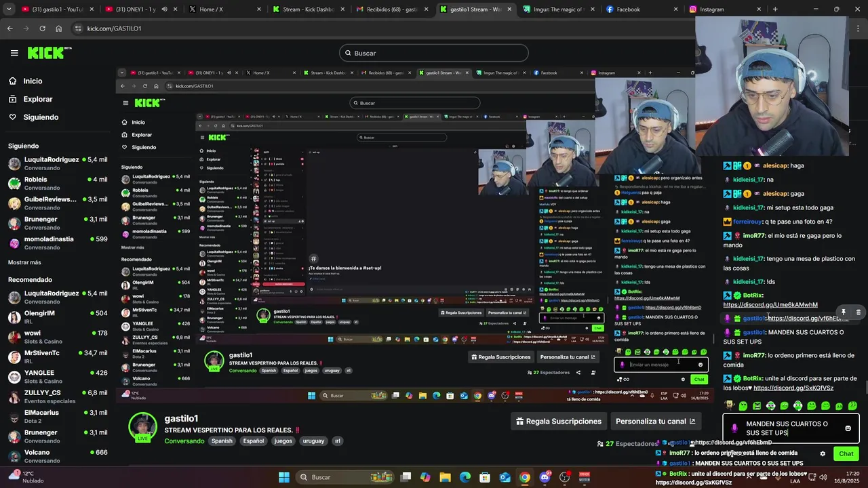Screen dimensions: 868x488
Task: Open the discord.gg/SxKGfVSz link in main chat
Action: pyautogui.click(x=793, y=388)
